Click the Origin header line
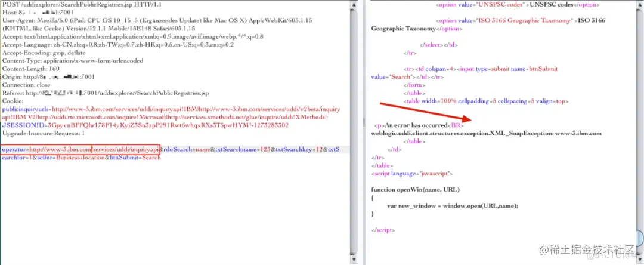Screen dimensions: 644x265 coord(48,77)
